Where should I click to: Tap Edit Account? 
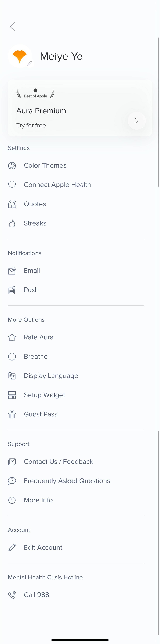76,547
